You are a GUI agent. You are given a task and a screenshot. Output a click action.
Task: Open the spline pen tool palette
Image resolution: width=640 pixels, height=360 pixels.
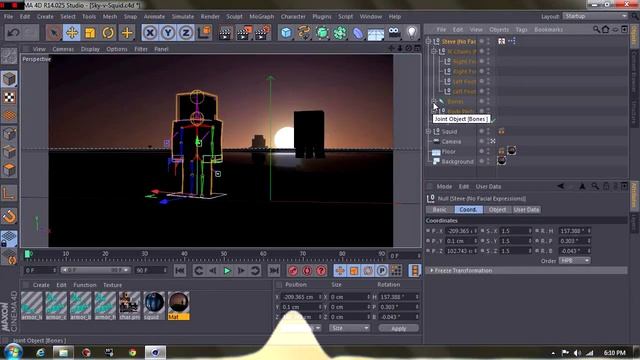(304, 33)
